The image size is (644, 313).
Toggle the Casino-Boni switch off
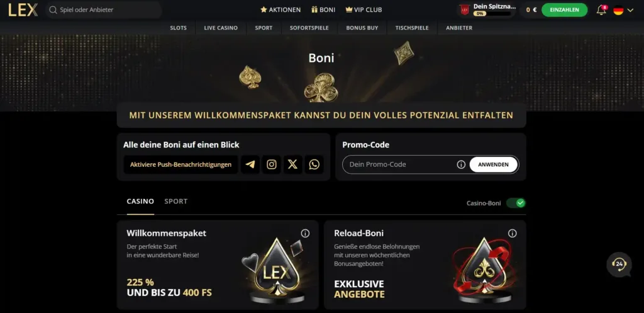pyautogui.click(x=516, y=203)
